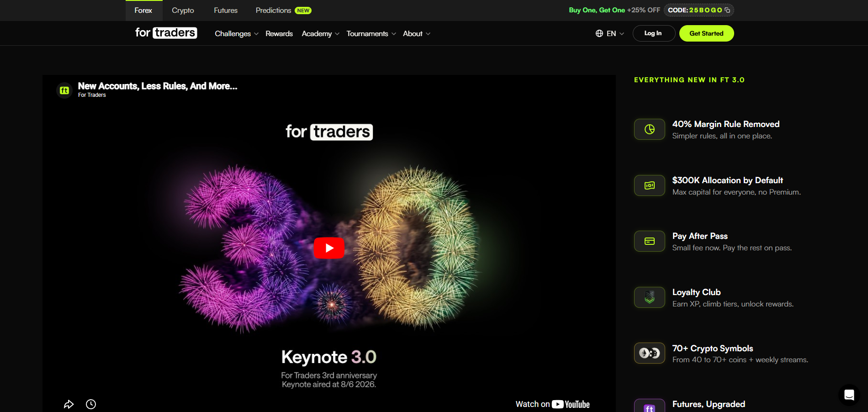The width and height of the screenshot is (868, 412).
Task: Open the chat support bubble icon
Action: (849, 395)
